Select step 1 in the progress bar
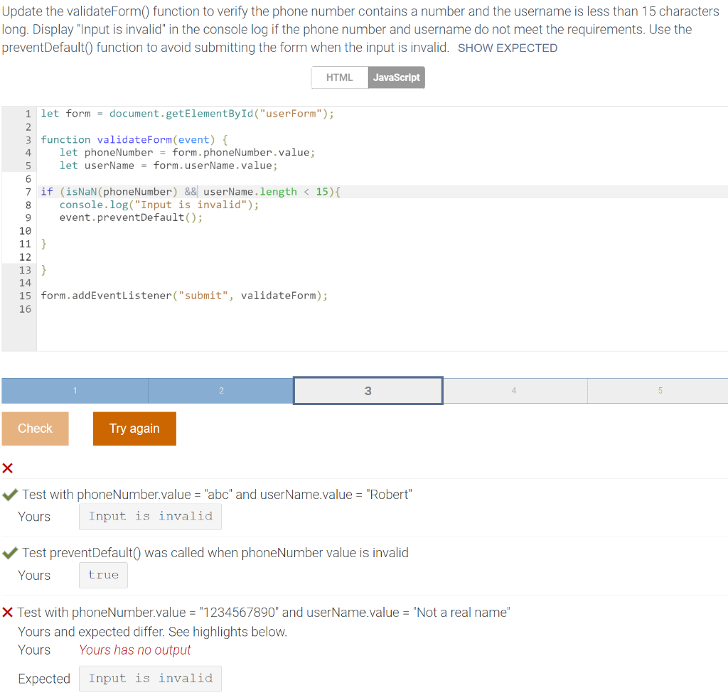Viewport: 728px width, 700px height. [75, 390]
